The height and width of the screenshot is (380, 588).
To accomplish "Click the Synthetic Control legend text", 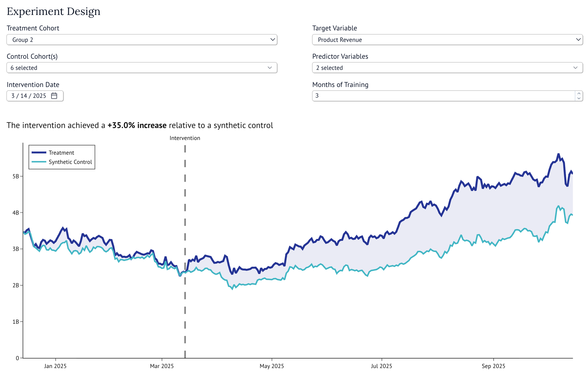I will (70, 162).
